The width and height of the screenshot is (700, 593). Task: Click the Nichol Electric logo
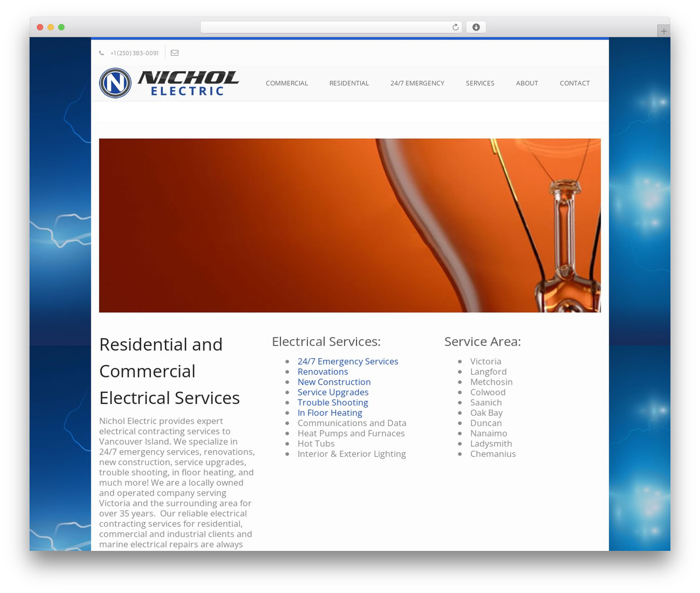click(169, 83)
